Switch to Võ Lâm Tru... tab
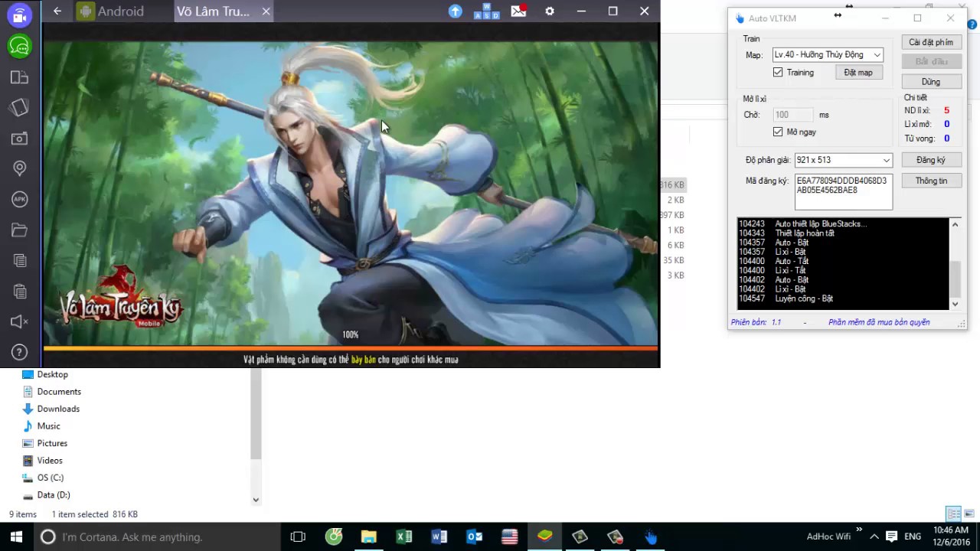Screen dimensions: 980x551 click(x=213, y=11)
